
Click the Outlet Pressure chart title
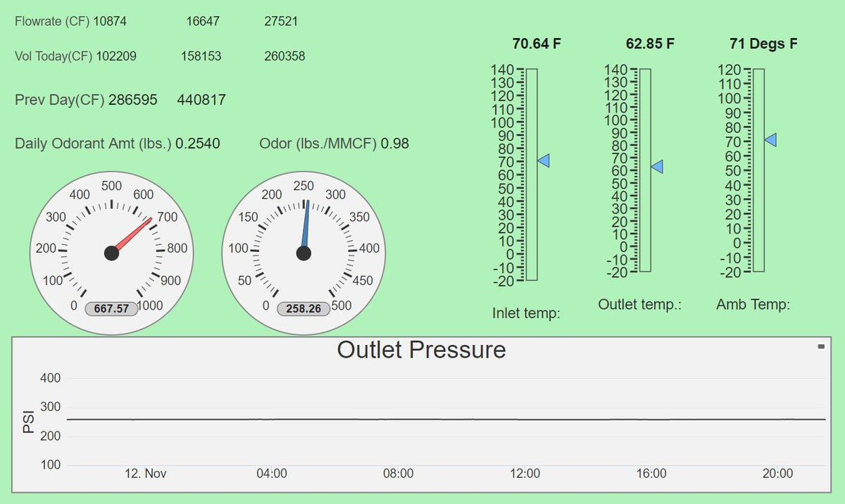(421, 350)
